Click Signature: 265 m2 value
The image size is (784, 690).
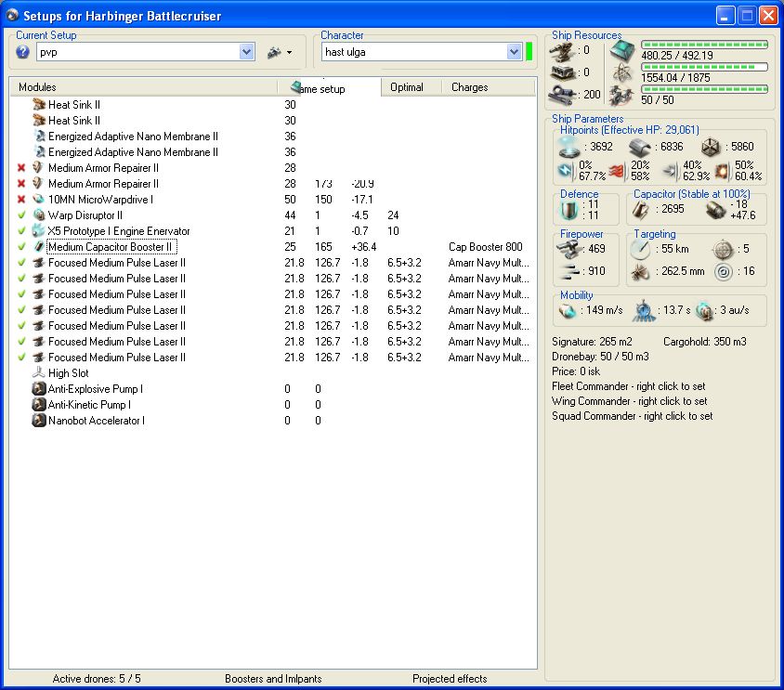tap(592, 342)
